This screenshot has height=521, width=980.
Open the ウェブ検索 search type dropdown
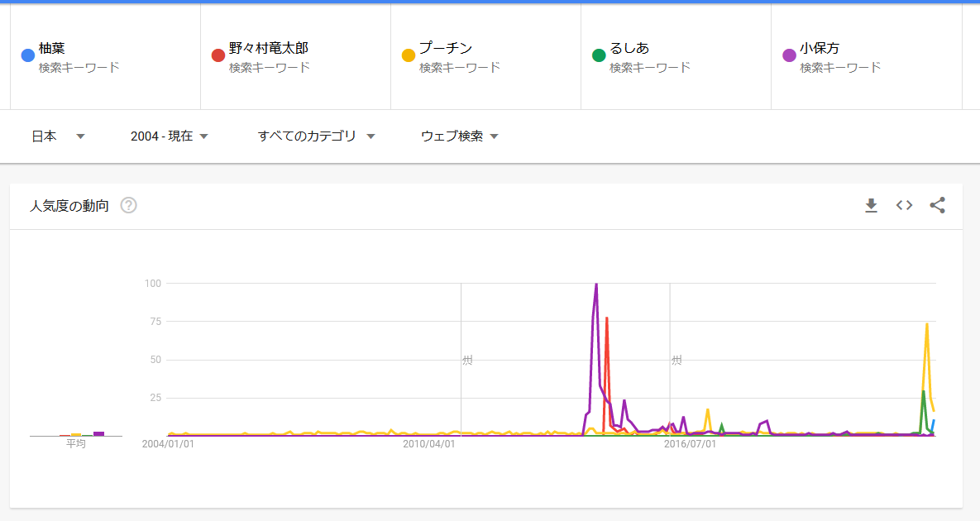pyautogui.click(x=460, y=136)
